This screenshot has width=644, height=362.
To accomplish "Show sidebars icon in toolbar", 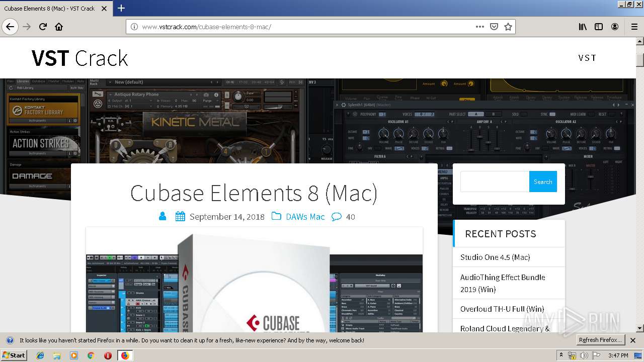I will tap(599, 27).
